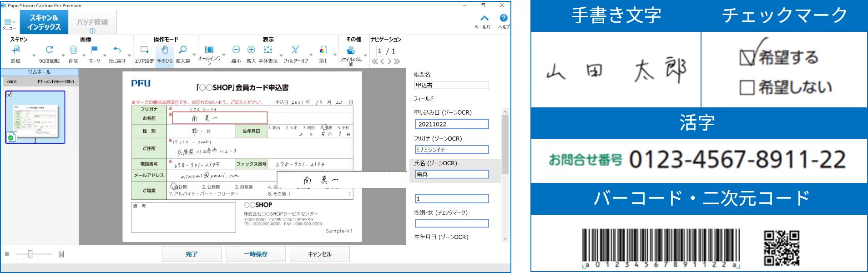Click the 削除 trash can icon

[x=73, y=50]
